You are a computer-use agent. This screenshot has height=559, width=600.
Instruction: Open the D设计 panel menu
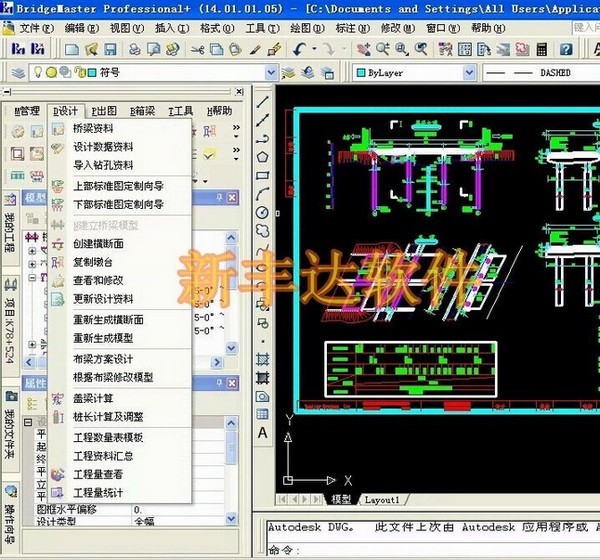pyautogui.click(x=65, y=111)
